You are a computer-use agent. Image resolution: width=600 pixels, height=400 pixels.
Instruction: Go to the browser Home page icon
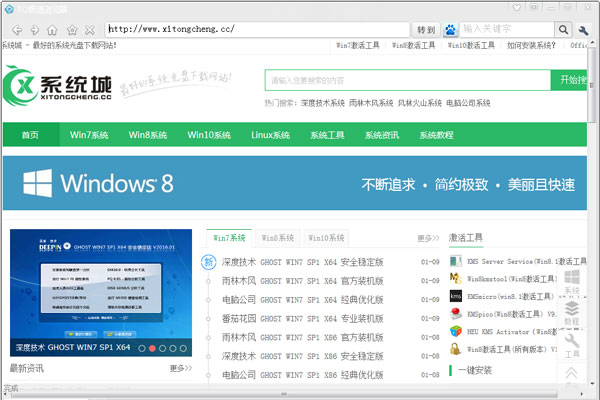tap(52, 29)
